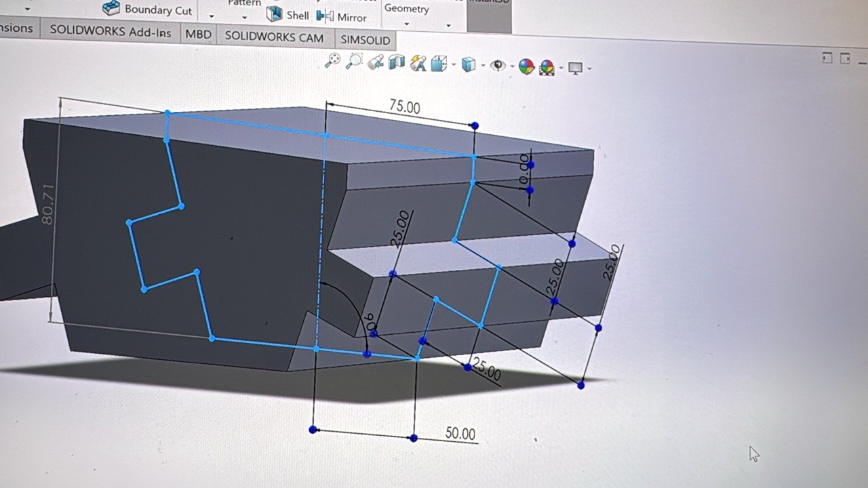Click the Shell button label
Image resolution: width=868 pixels, height=488 pixels.
pyautogui.click(x=298, y=15)
